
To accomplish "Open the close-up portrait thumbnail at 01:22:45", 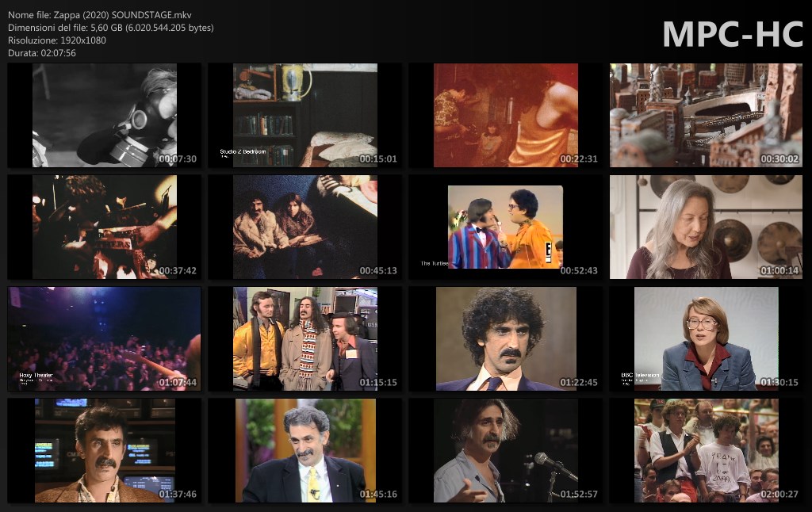I will click(506, 339).
